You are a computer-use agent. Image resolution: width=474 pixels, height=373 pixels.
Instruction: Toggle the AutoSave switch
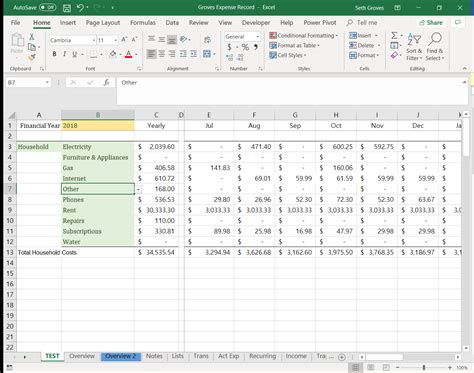coord(48,7)
